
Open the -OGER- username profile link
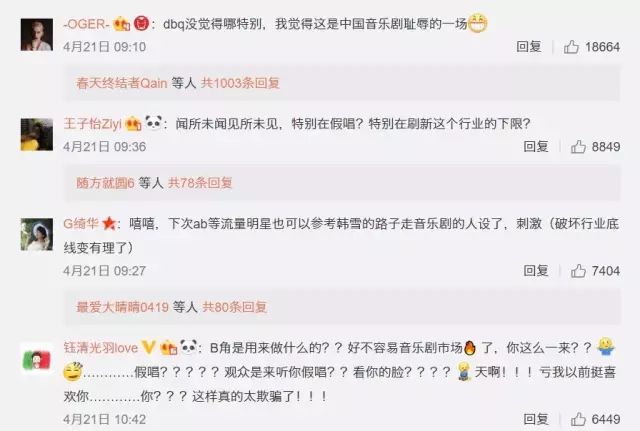(87, 24)
